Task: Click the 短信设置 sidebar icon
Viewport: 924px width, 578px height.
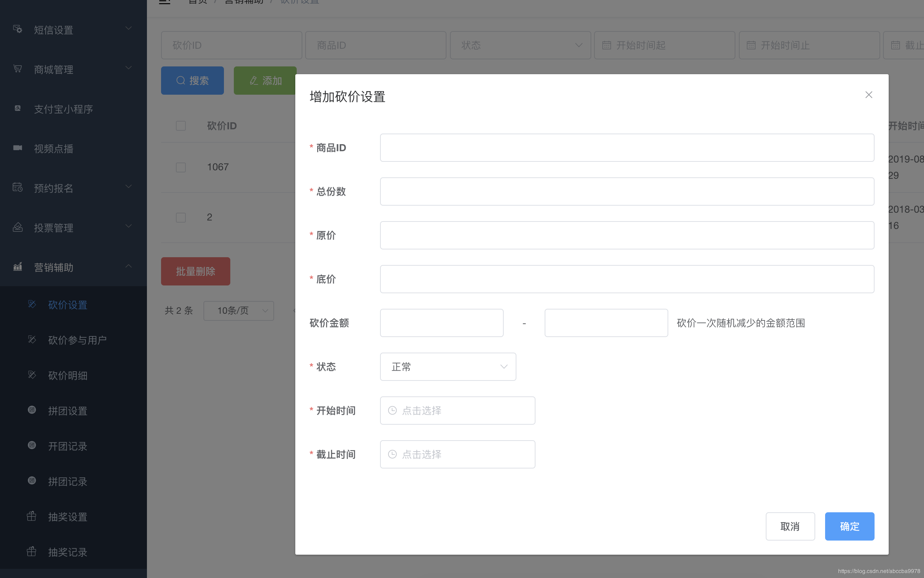Action: tap(18, 29)
